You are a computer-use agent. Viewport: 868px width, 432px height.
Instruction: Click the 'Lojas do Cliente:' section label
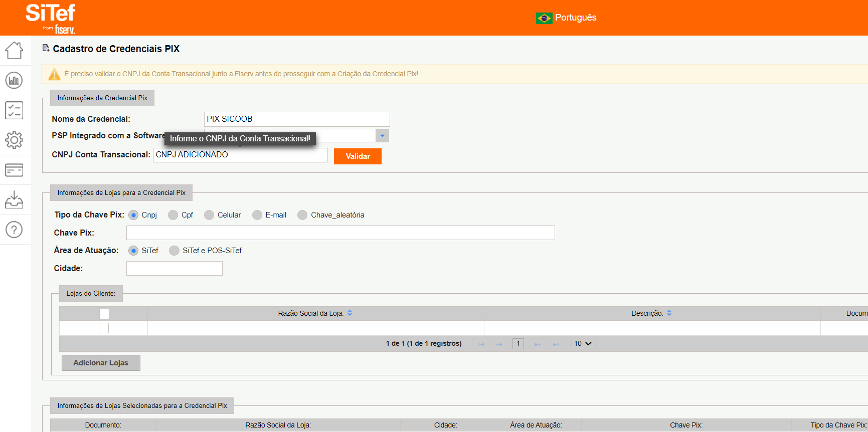click(x=91, y=294)
